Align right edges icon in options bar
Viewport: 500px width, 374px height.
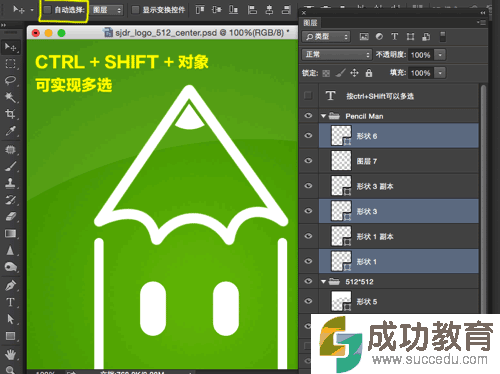[286, 10]
